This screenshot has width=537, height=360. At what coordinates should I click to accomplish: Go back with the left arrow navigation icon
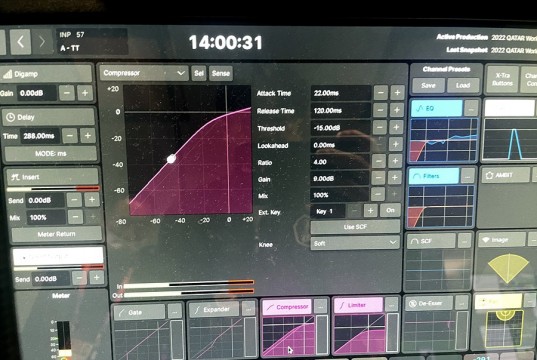(21, 42)
